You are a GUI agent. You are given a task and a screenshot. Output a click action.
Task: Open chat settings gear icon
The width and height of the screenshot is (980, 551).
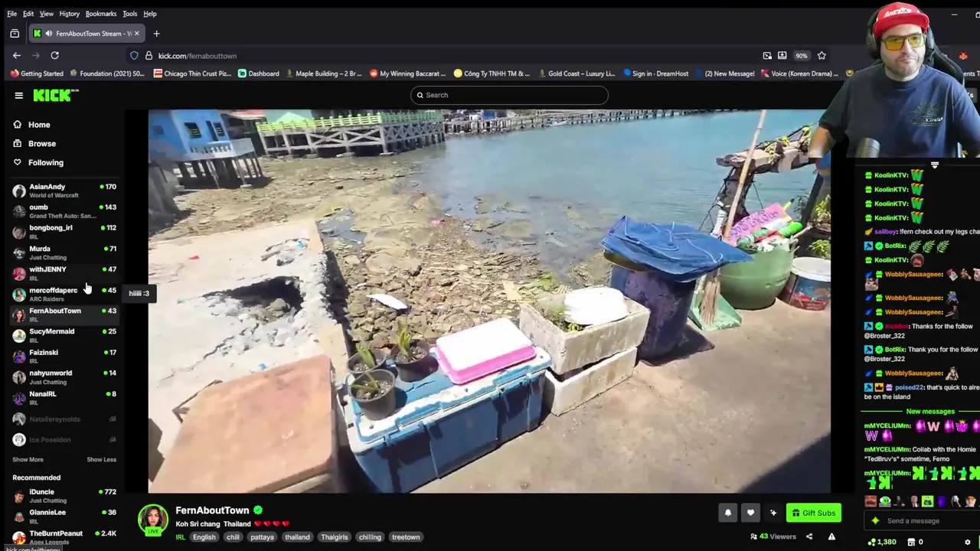(x=967, y=543)
